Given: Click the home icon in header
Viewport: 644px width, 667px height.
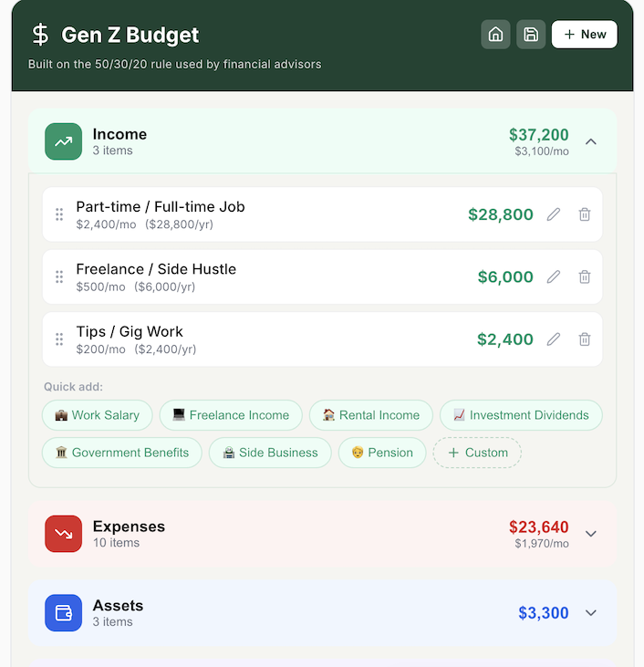Looking at the screenshot, I should point(495,35).
